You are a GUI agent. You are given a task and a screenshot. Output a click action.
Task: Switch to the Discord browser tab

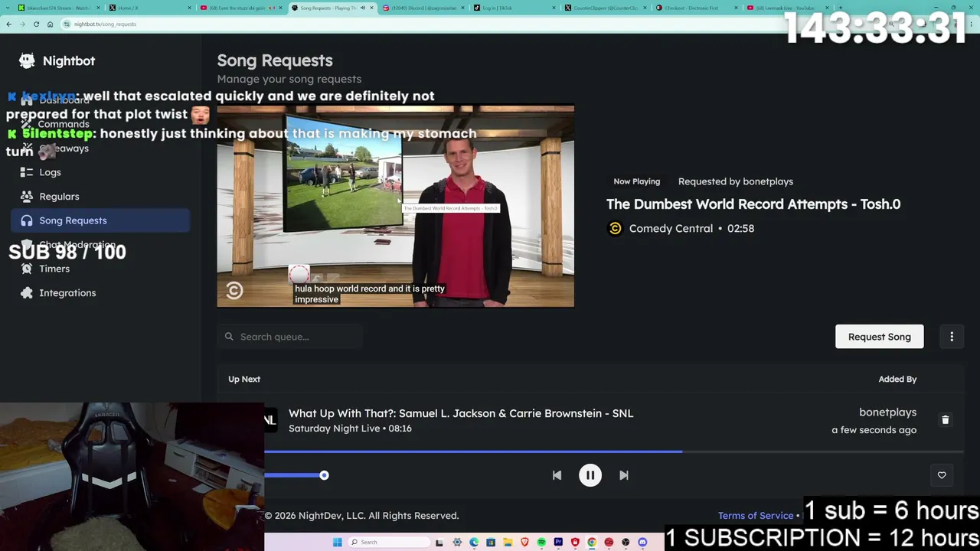tap(424, 8)
